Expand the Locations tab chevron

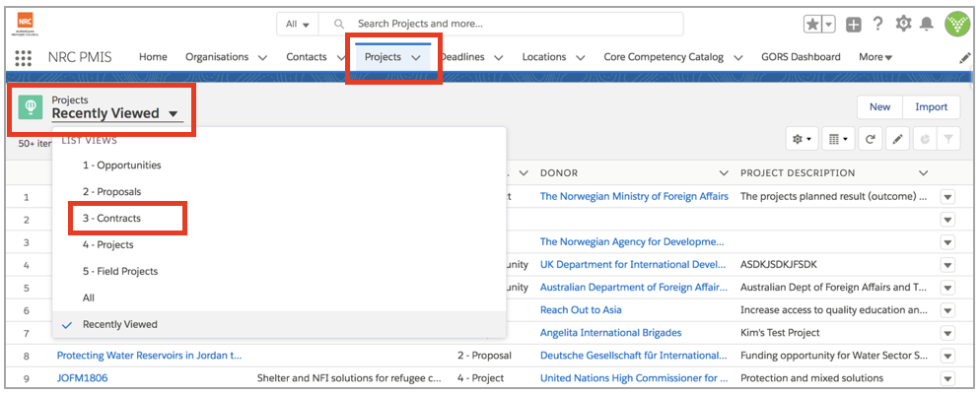tap(580, 57)
